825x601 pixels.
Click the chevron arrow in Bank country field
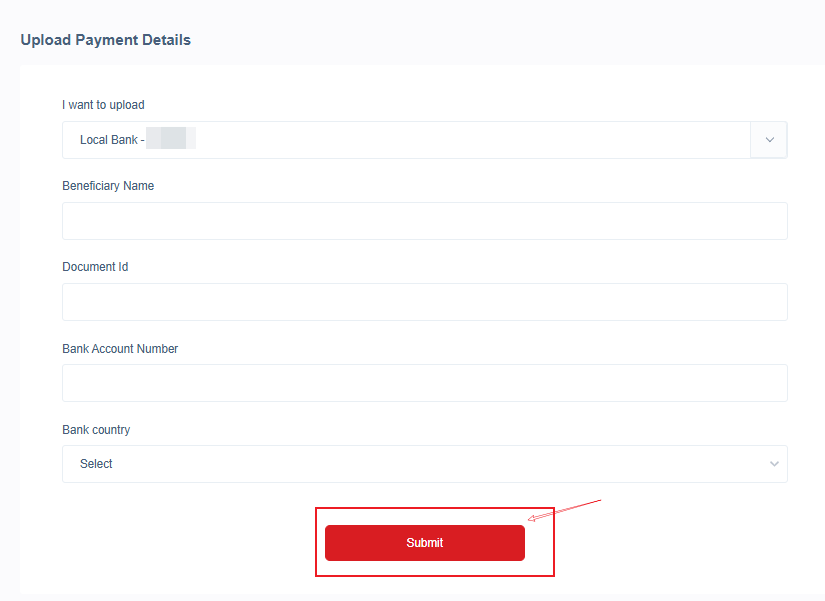coord(774,464)
